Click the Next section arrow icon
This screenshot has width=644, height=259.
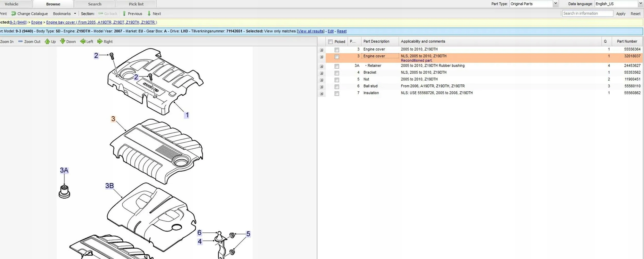[149, 14]
